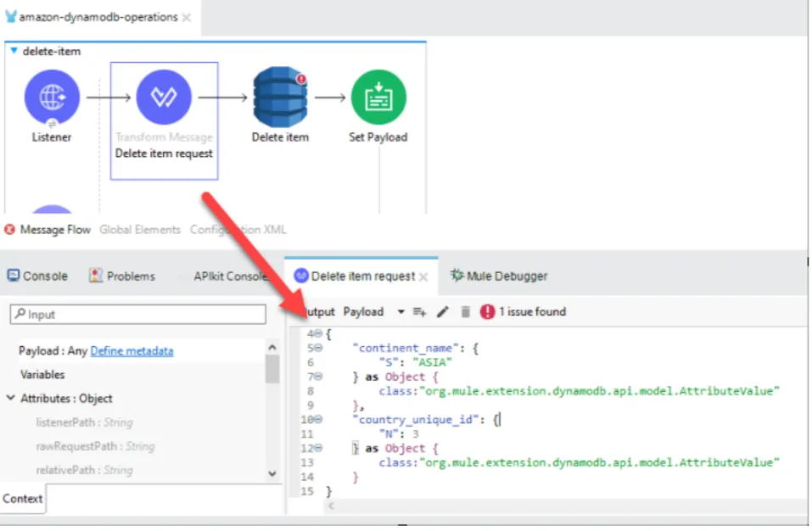
Task: Click "as Object" on line 12
Action: [395, 448]
